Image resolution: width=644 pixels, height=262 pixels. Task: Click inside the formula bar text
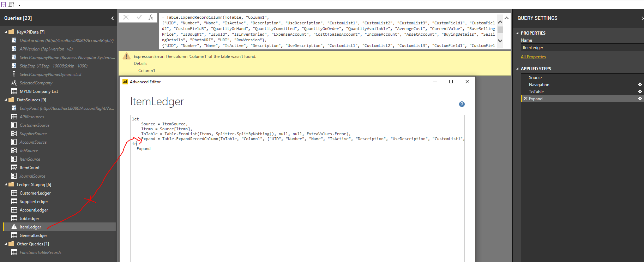(328, 31)
